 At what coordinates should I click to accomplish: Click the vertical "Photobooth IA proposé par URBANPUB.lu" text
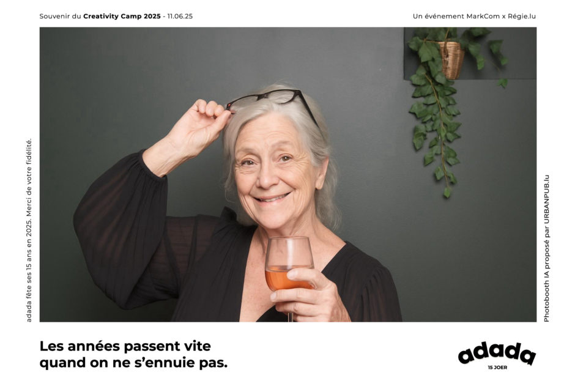(546, 248)
